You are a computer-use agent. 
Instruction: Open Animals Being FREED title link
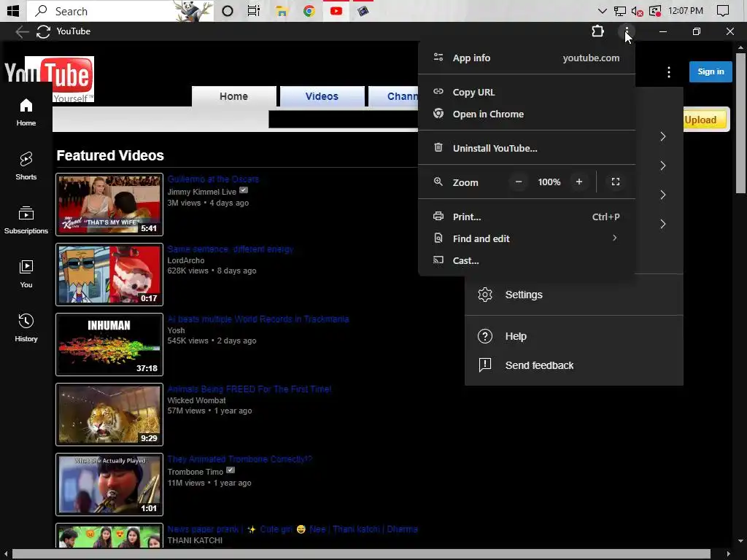249,389
